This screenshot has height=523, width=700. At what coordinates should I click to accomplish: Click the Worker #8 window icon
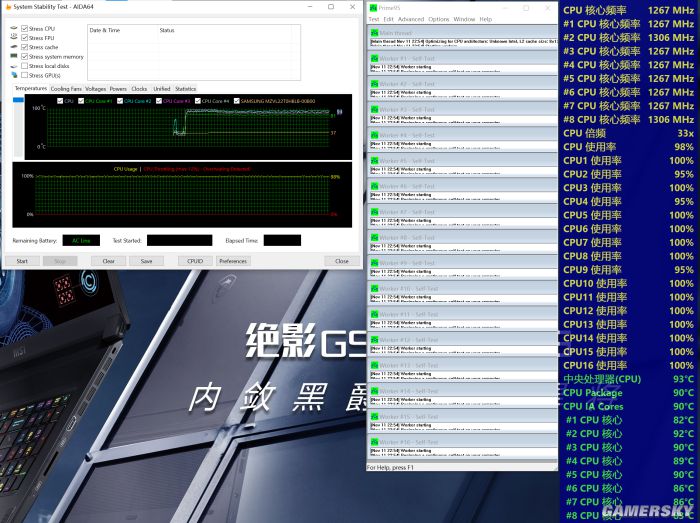point(374,237)
